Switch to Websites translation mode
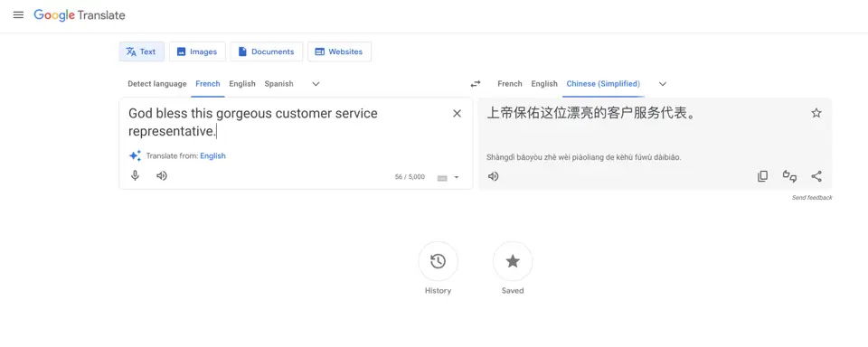 tap(339, 52)
